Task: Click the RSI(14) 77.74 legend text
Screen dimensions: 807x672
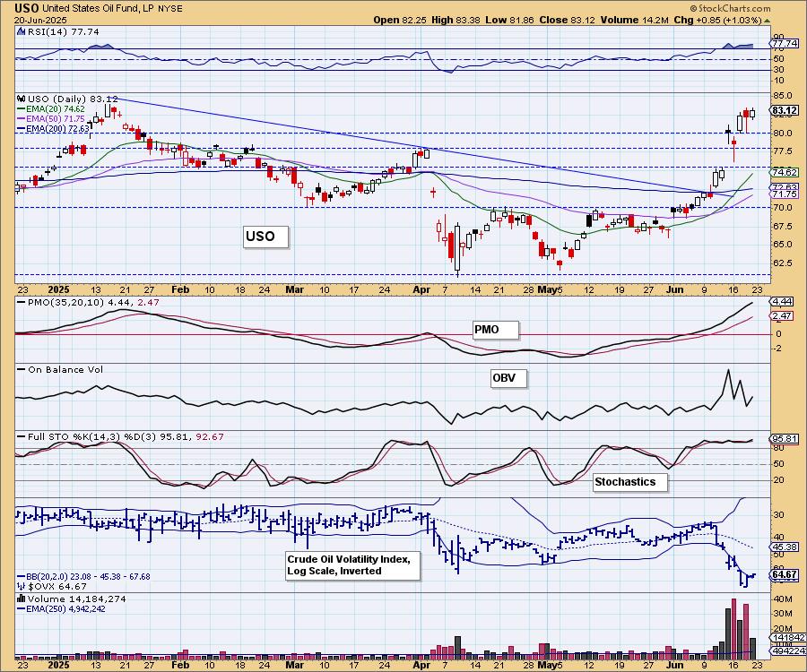Action: [63, 32]
